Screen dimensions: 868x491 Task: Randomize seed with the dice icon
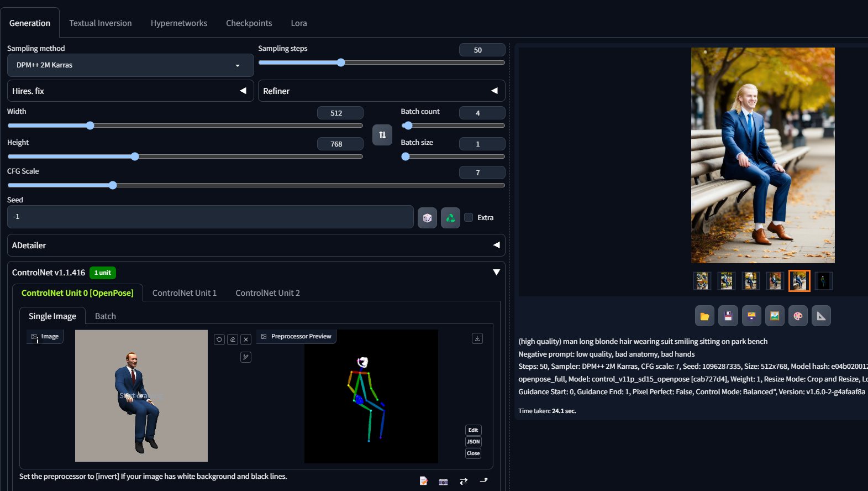click(427, 218)
